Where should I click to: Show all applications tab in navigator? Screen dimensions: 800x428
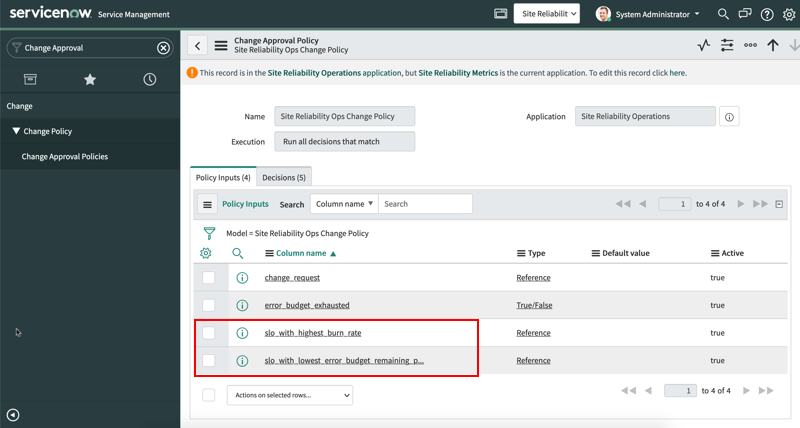[x=30, y=79]
